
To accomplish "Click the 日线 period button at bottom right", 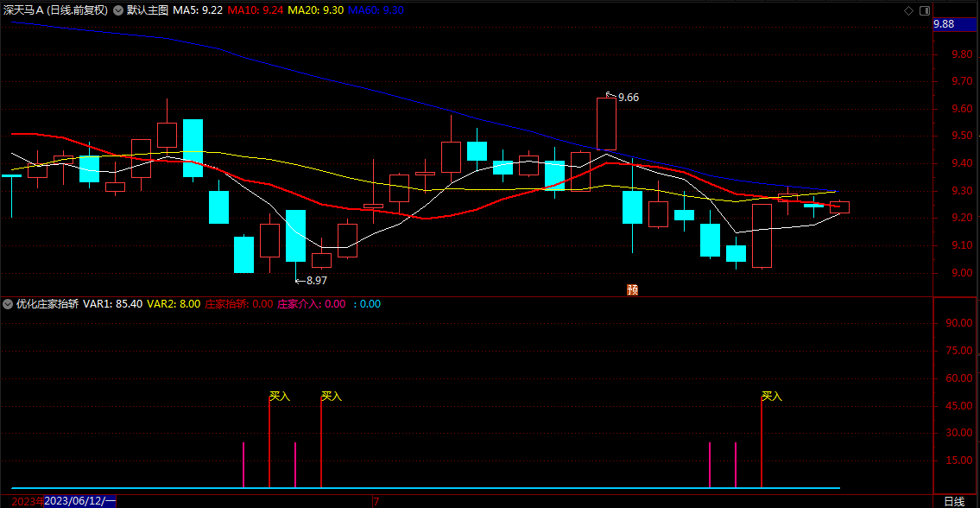I will click(954, 501).
